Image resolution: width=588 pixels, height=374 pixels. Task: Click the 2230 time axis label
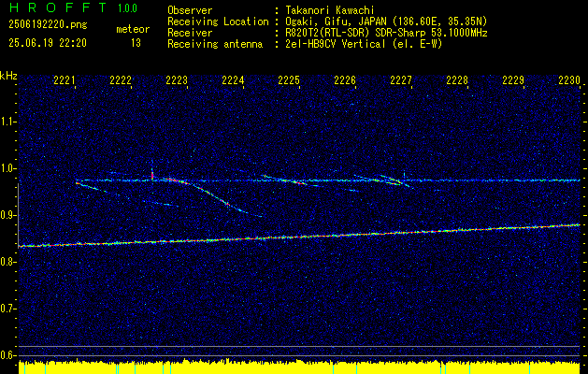pyautogui.click(x=569, y=79)
